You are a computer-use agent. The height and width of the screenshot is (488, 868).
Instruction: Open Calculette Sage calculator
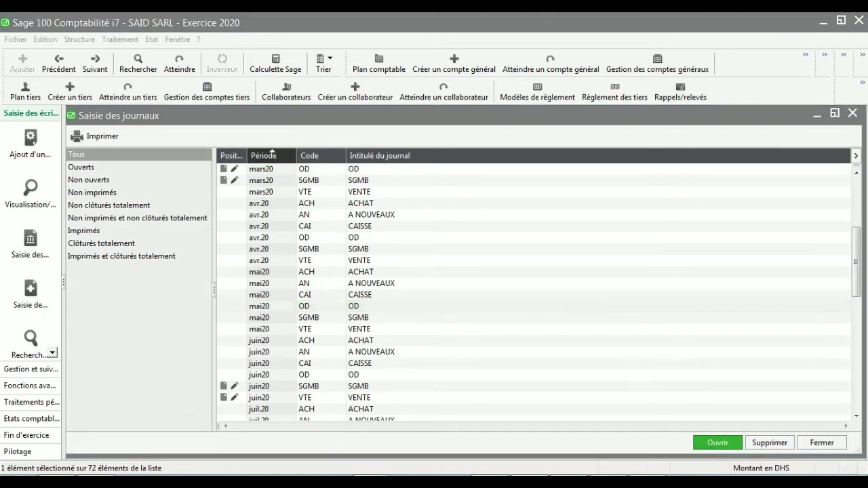pos(275,63)
